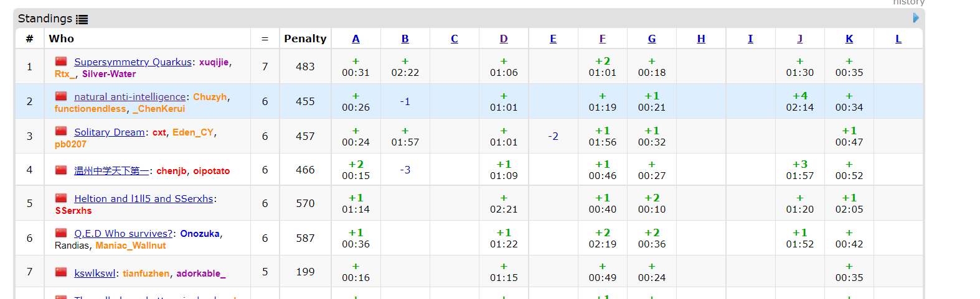Click the flag next to Q.E.D Who survives?
Screen dimensions: 980x299
[61, 233]
